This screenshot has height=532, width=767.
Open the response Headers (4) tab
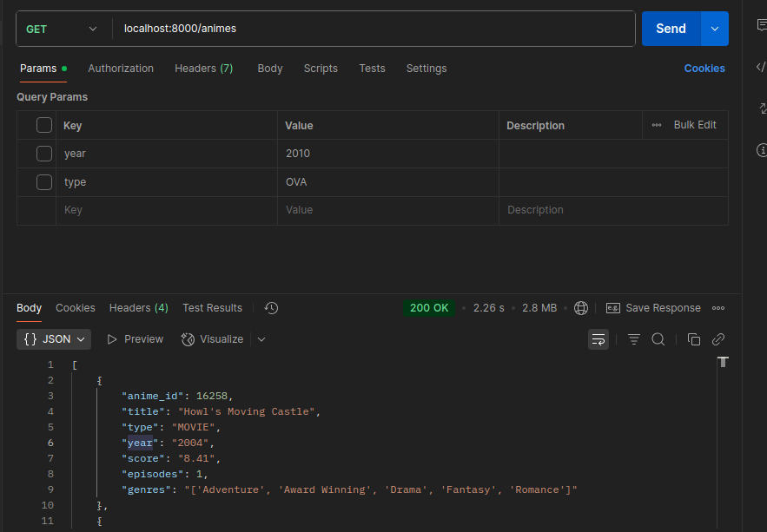[x=139, y=308]
